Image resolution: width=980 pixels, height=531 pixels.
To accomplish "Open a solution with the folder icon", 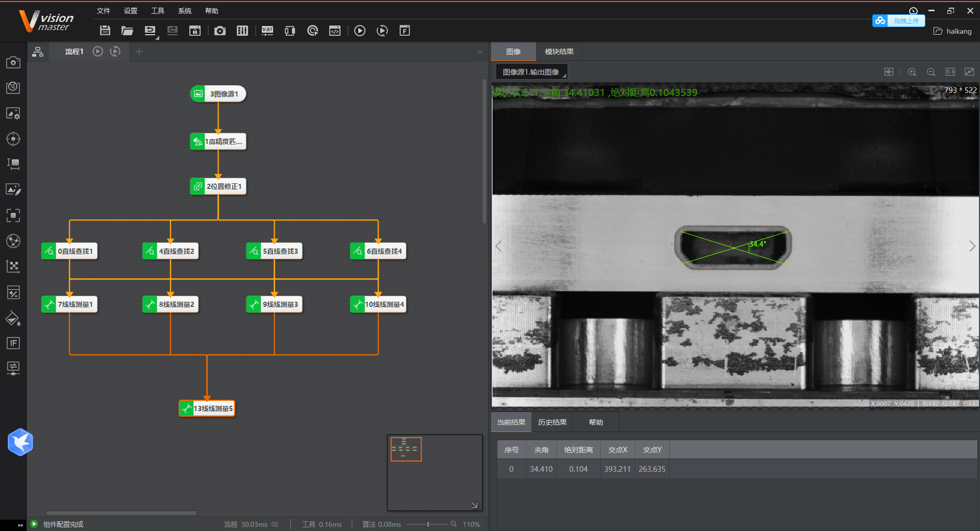I will tap(127, 31).
